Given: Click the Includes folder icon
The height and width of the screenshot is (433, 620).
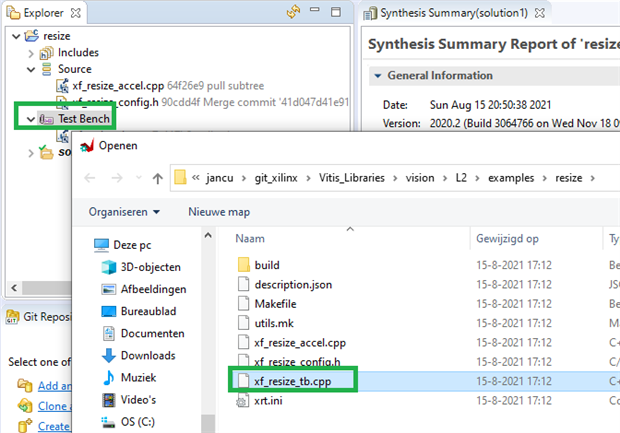Looking at the screenshot, I should click(46, 53).
